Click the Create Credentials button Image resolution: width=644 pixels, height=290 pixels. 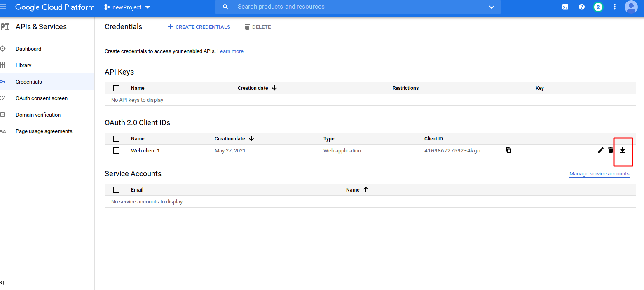tap(199, 27)
